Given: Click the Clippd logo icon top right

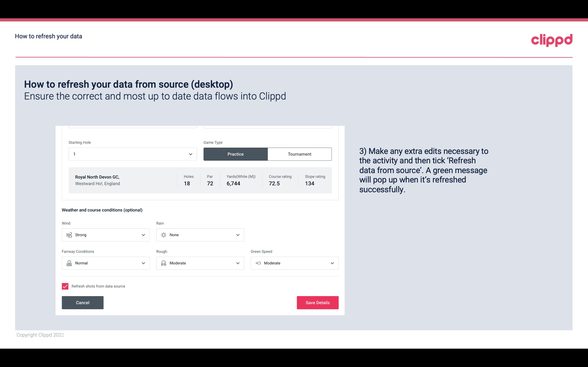Looking at the screenshot, I should pos(552,39).
